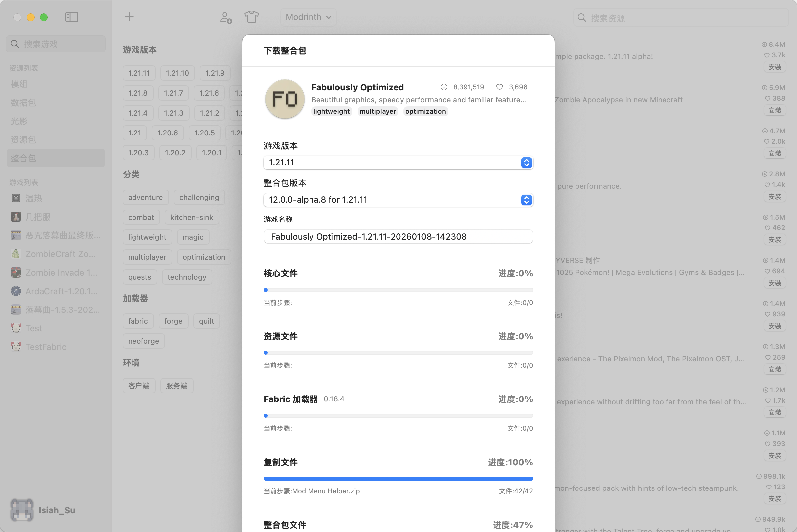Click the Fabulously Optimized FO logo
The width and height of the screenshot is (797, 532).
(284, 99)
